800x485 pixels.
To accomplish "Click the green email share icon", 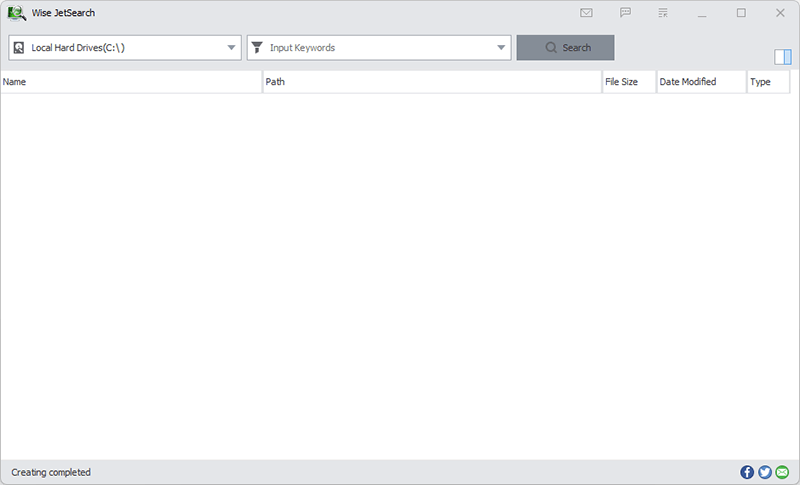I will [782, 472].
